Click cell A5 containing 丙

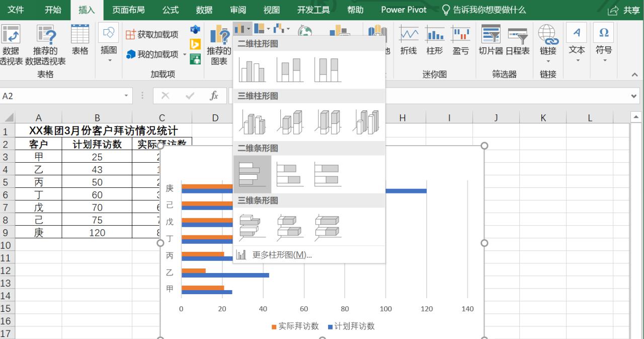pos(39,182)
